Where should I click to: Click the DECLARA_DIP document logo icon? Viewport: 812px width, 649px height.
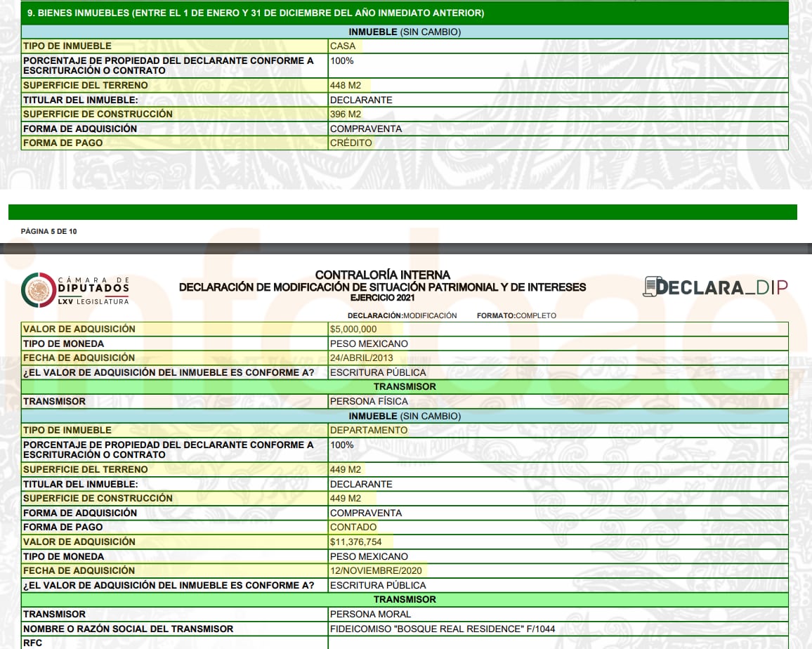[653, 287]
